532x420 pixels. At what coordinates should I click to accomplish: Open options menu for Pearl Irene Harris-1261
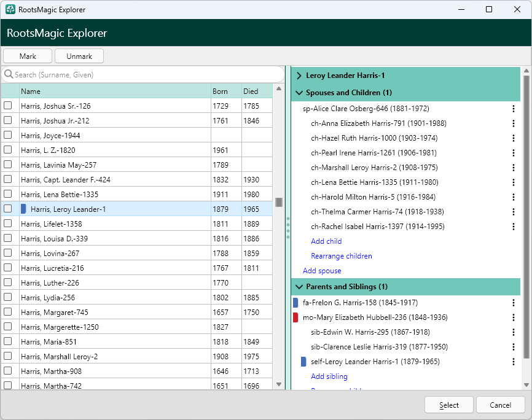pos(514,153)
